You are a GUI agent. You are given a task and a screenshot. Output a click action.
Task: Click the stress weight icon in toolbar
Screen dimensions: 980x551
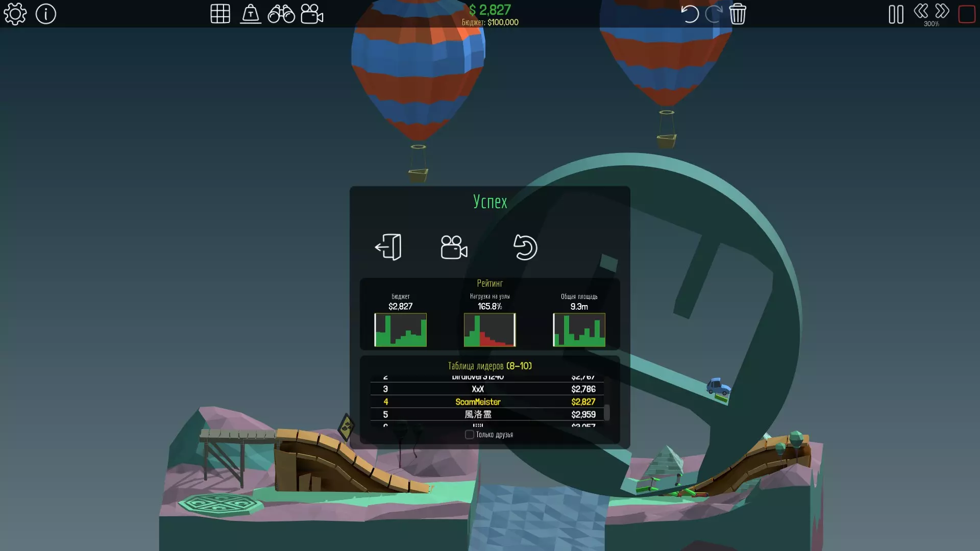tap(251, 14)
